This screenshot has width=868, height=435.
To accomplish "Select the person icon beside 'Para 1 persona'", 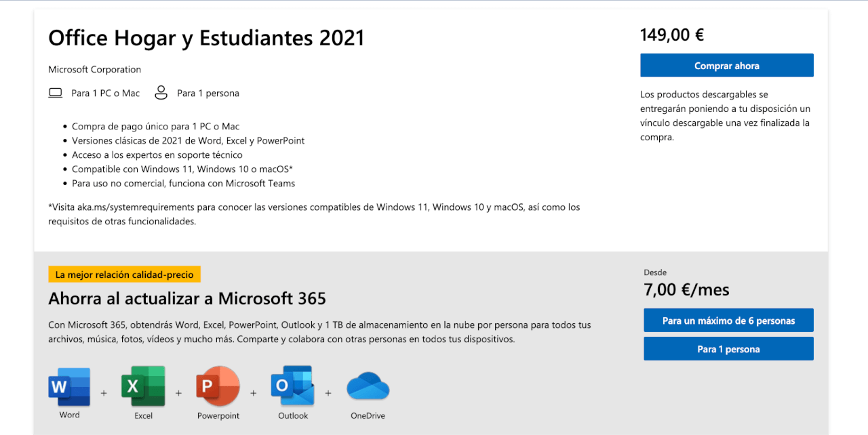I will pos(161,92).
